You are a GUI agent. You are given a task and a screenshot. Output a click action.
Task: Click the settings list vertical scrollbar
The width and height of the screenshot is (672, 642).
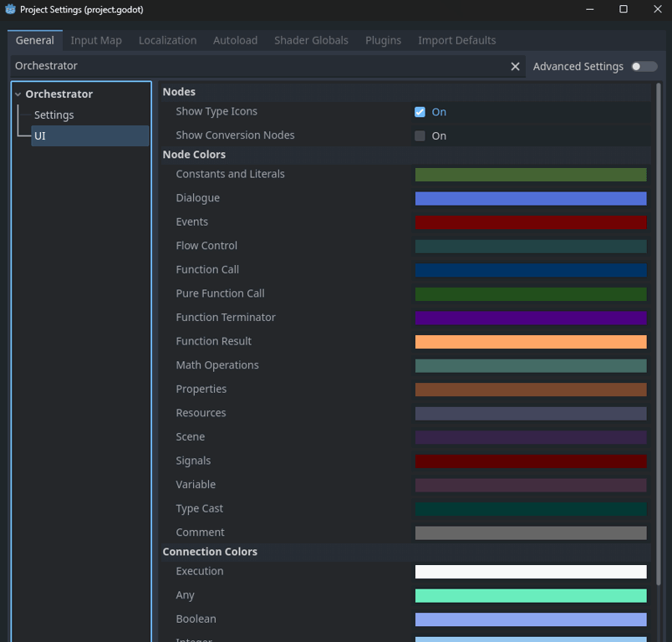(x=659, y=334)
